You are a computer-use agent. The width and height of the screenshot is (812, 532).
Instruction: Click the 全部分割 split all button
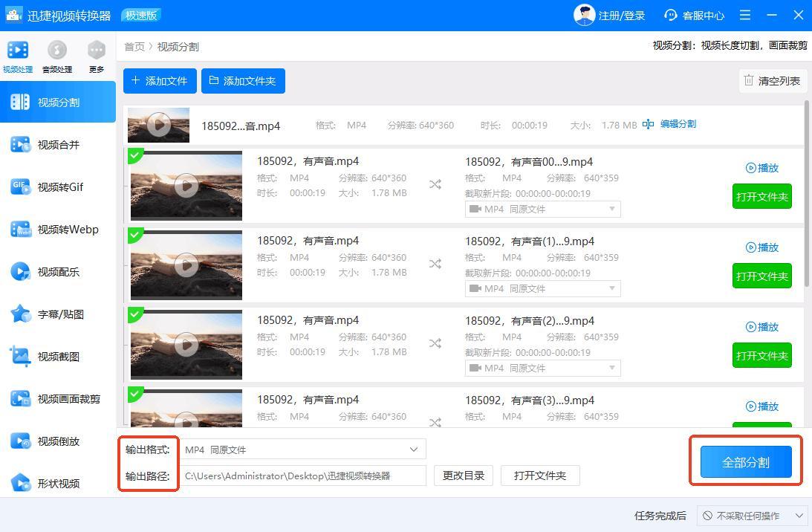[x=746, y=462]
